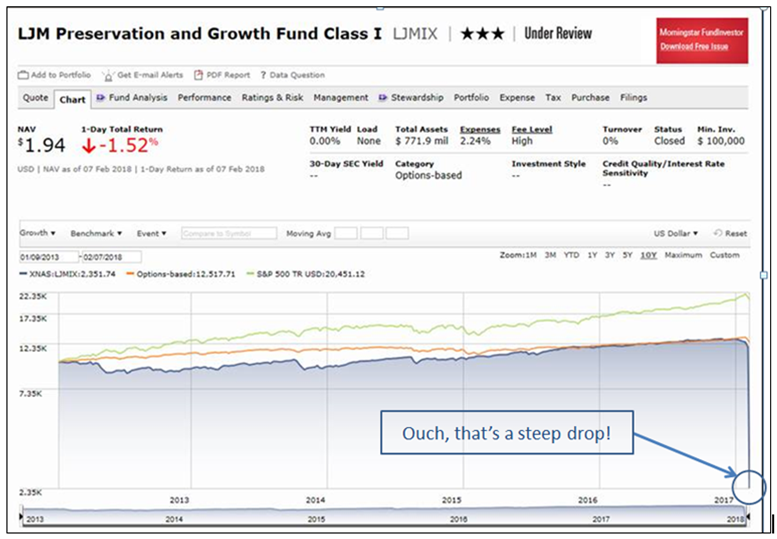
Task: Open the Expense tab
Action: 517,98
